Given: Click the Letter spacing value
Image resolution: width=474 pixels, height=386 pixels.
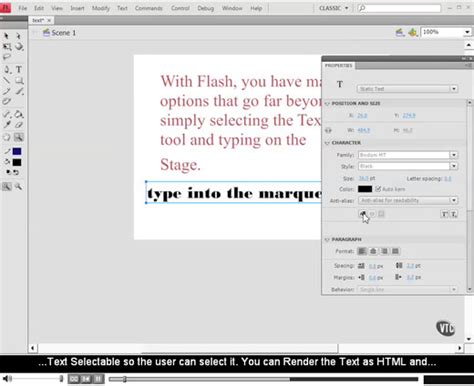Looking at the screenshot, I should pos(448,179).
